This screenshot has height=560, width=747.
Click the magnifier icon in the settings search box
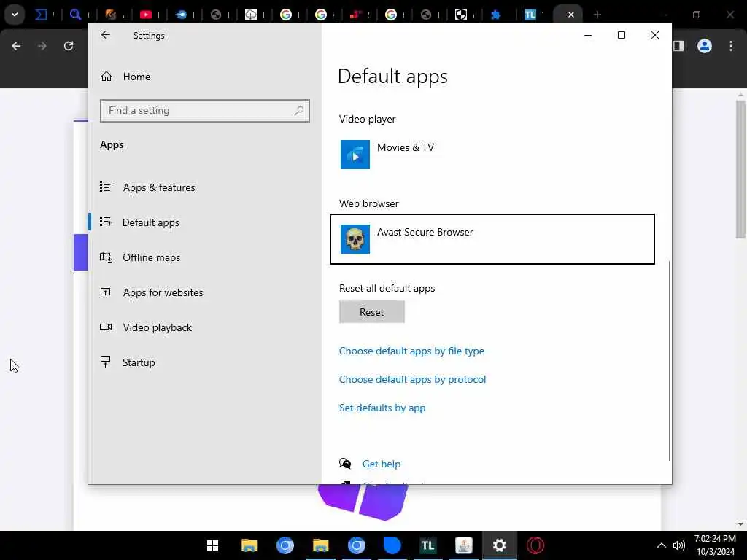coord(298,111)
